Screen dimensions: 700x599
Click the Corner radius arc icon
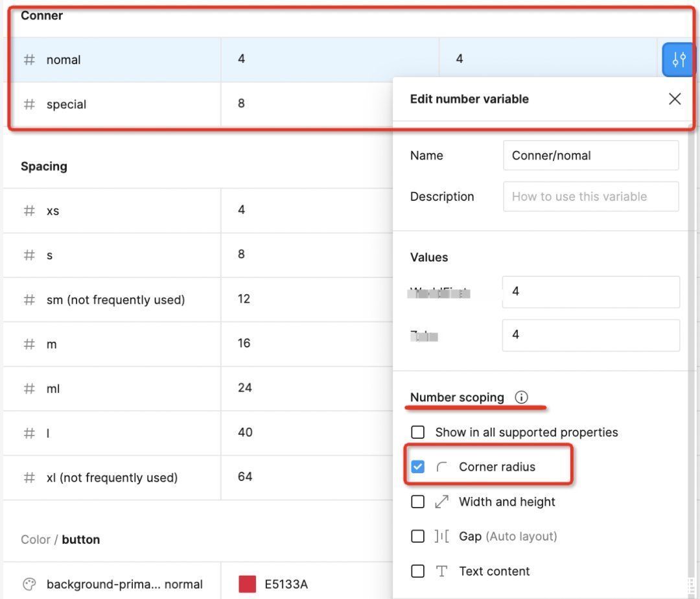coord(441,467)
